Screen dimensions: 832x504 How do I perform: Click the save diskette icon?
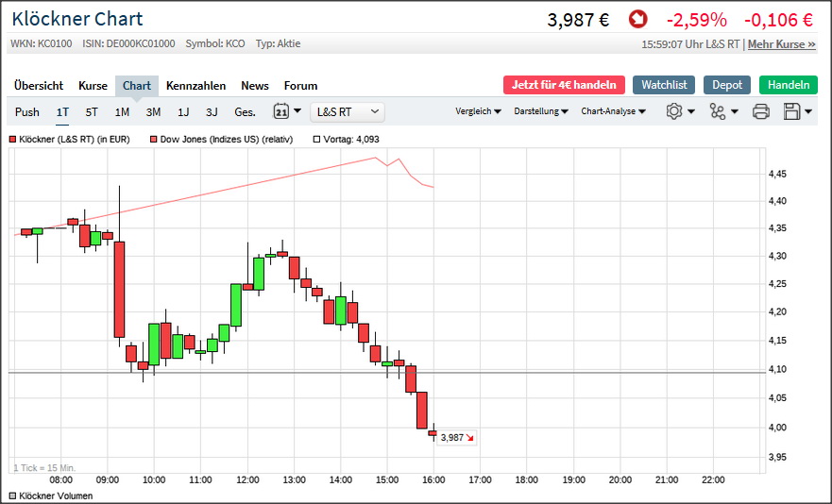point(791,111)
